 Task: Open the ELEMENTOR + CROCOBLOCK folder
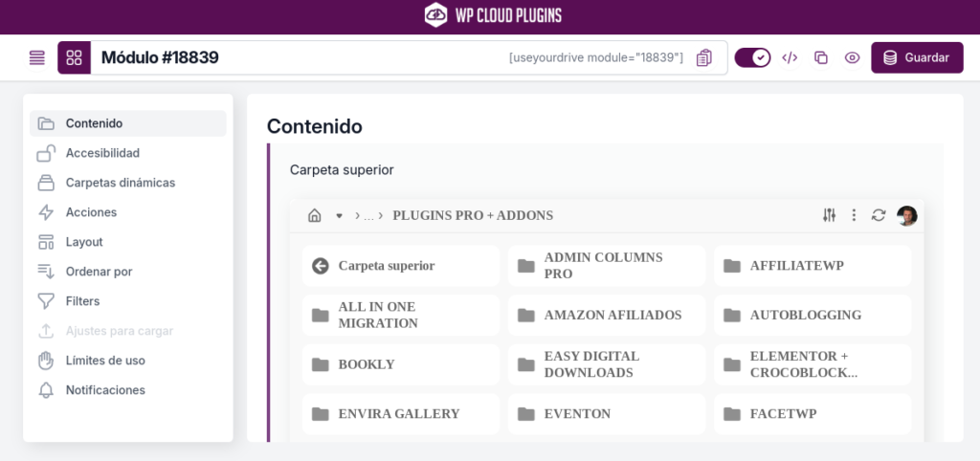pyautogui.click(x=813, y=364)
